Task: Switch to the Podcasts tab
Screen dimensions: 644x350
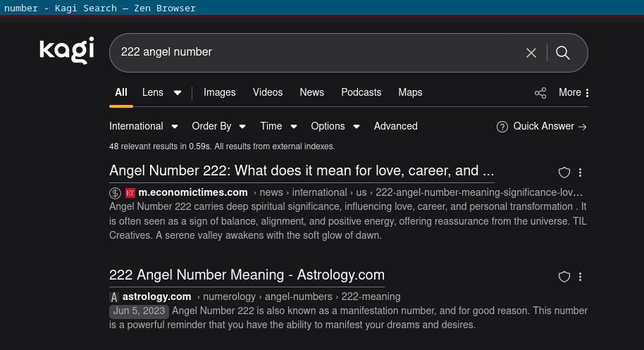Action: coord(361,92)
